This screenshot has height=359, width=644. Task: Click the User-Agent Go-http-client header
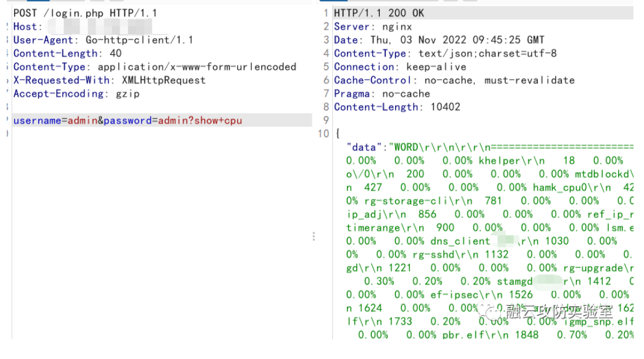tap(103, 40)
